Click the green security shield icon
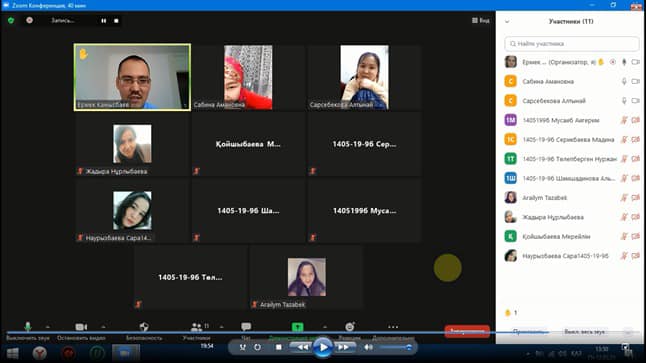Viewport: 646px width, 363px height. tap(11, 20)
